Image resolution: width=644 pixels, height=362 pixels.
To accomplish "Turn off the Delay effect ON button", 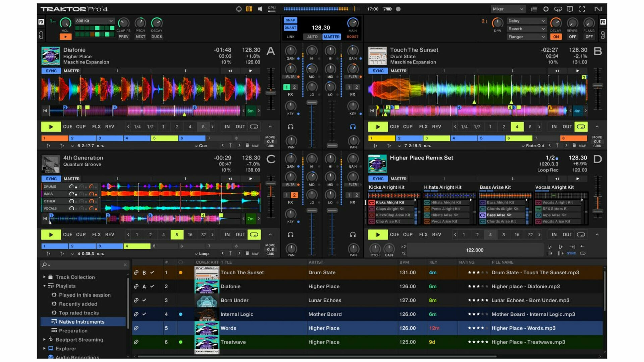I will click(x=556, y=37).
